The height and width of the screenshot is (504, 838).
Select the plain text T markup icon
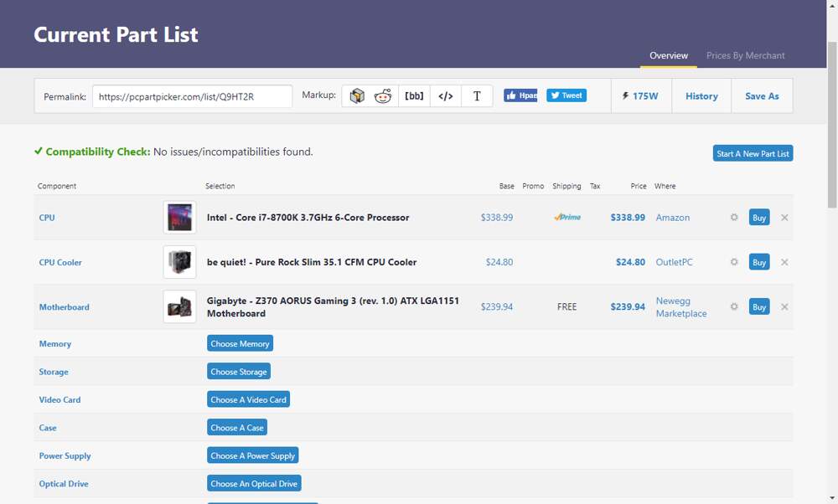click(x=477, y=96)
